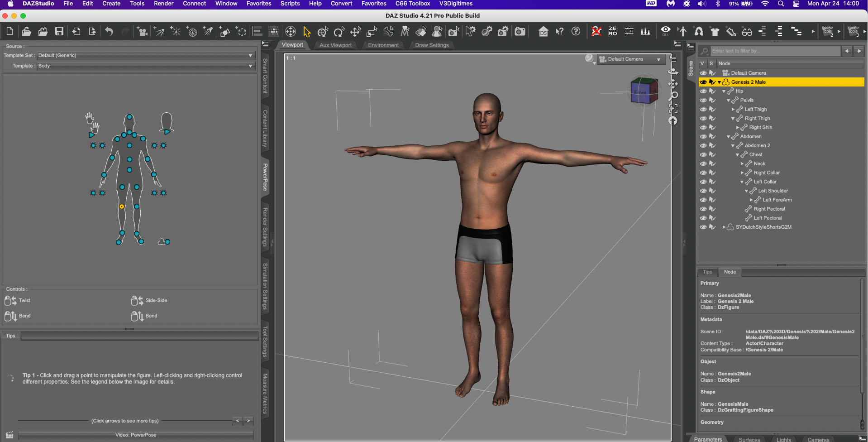This screenshot has height=442, width=868.
Task: Open the Surfaces tab at bottom right
Action: (749, 439)
